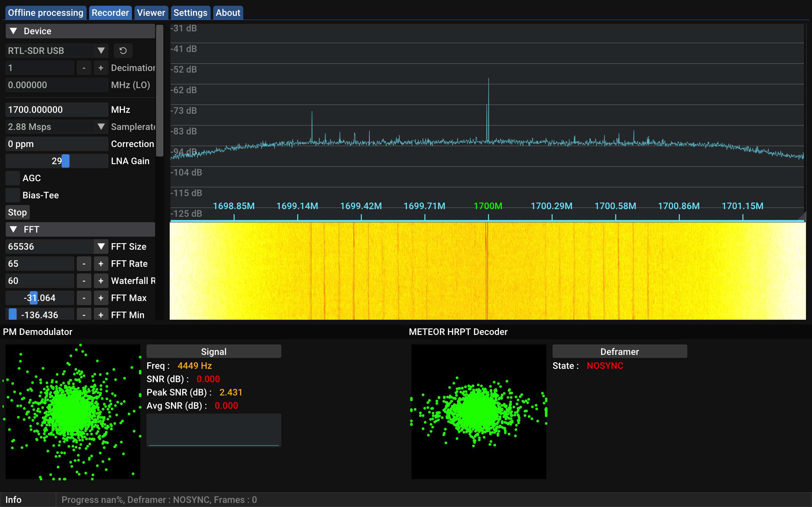Image resolution: width=812 pixels, height=507 pixels.
Task: Enable the AGC checkbox
Action: [x=12, y=178]
